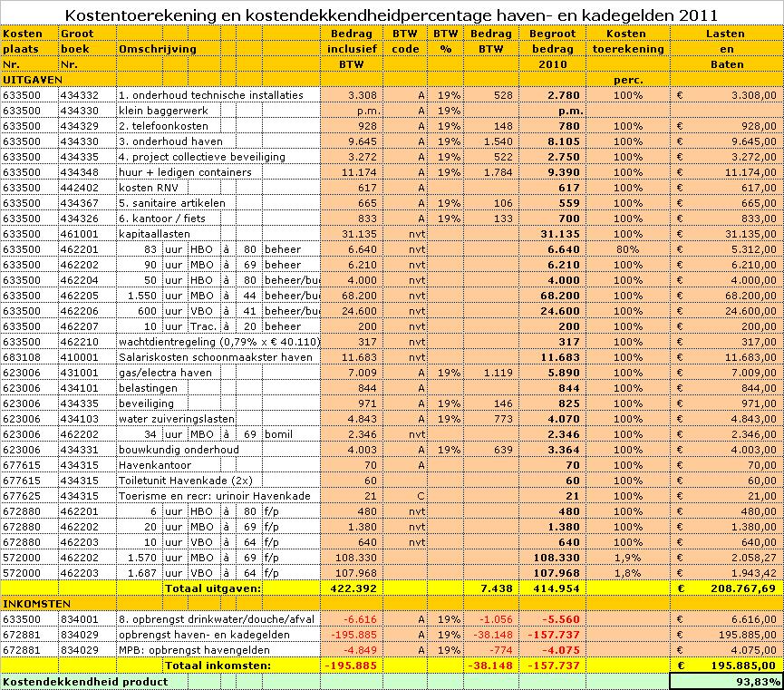Click the 93,83% result cell
The width and height of the screenshot is (784, 690).
point(727,682)
